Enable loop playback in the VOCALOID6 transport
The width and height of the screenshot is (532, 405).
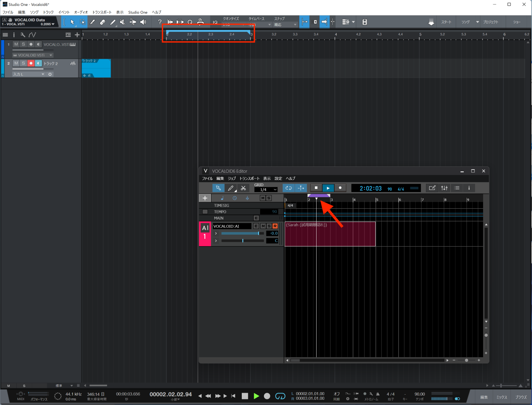288,188
